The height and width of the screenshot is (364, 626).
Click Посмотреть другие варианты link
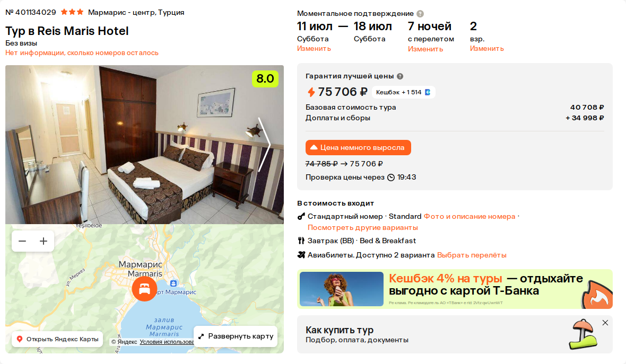tap(362, 228)
